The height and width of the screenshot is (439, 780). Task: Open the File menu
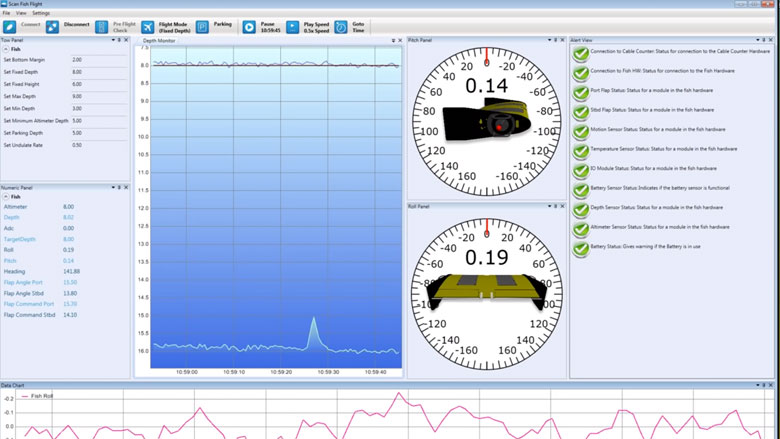tap(6, 13)
